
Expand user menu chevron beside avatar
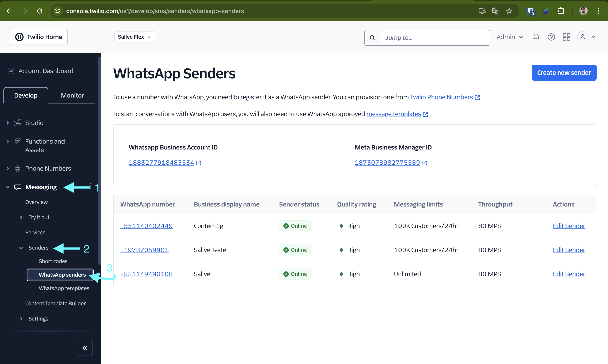(594, 37)
